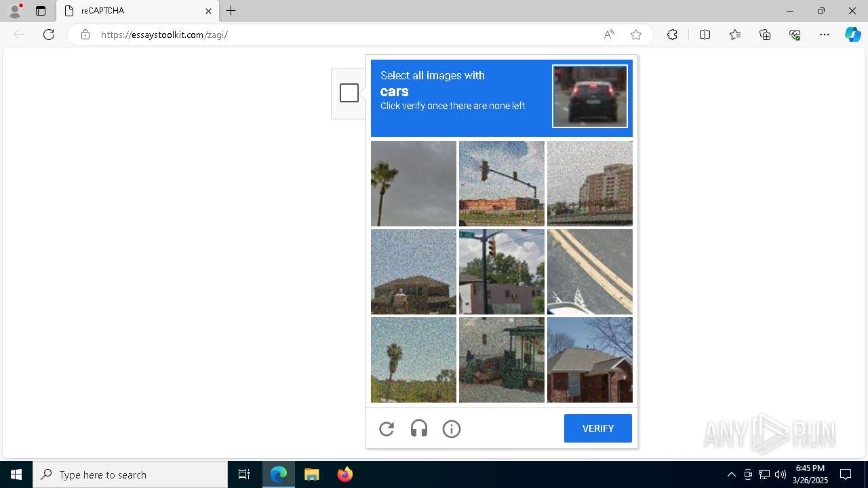Enable split screen view

click(x=705, y=35)
